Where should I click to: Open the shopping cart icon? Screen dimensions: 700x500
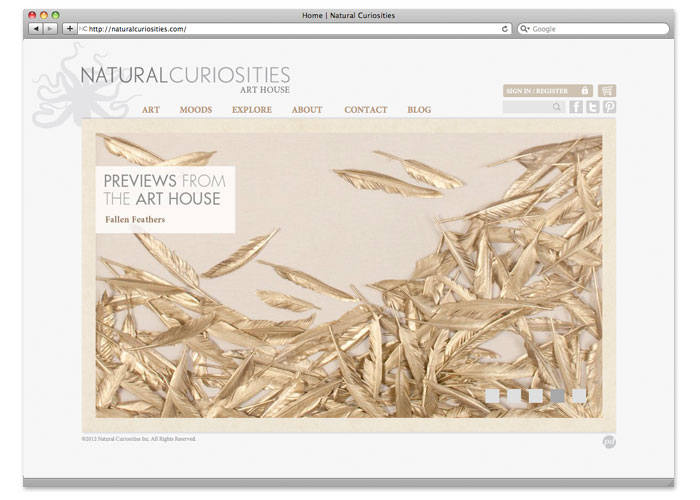tap(607, 90)
